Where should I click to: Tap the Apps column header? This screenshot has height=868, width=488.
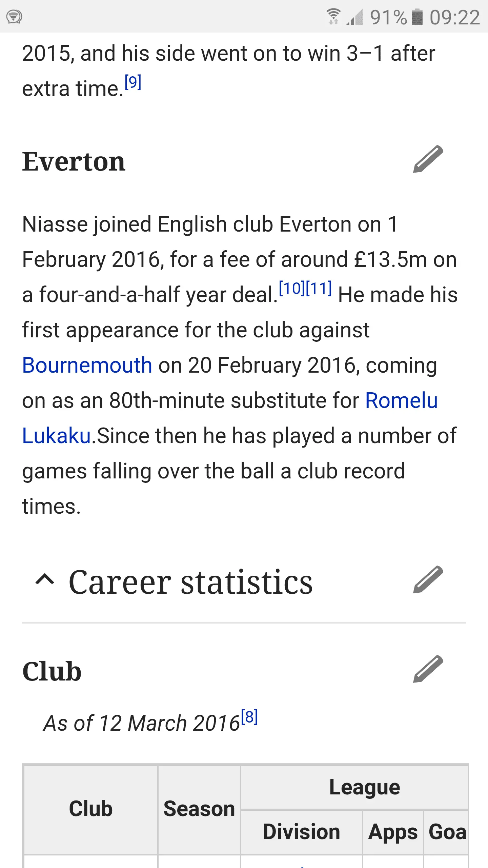(x=393, y=832)
